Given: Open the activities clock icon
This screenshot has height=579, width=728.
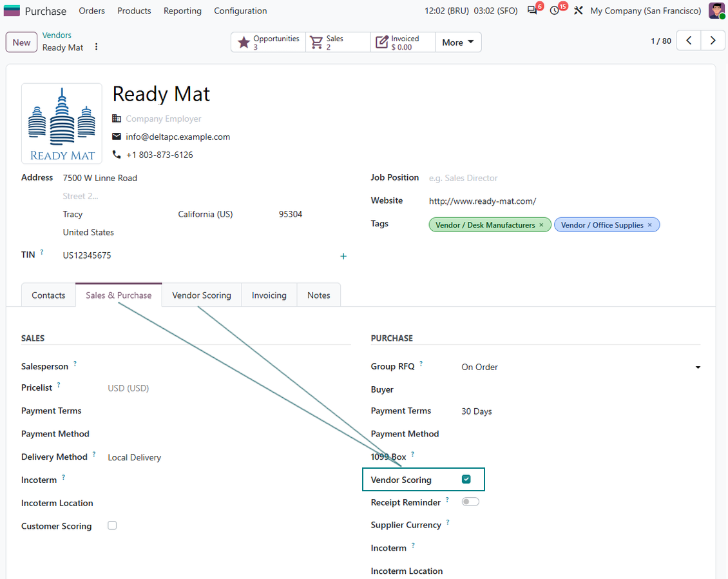Looking at the screenshot, I should point(554,11).
